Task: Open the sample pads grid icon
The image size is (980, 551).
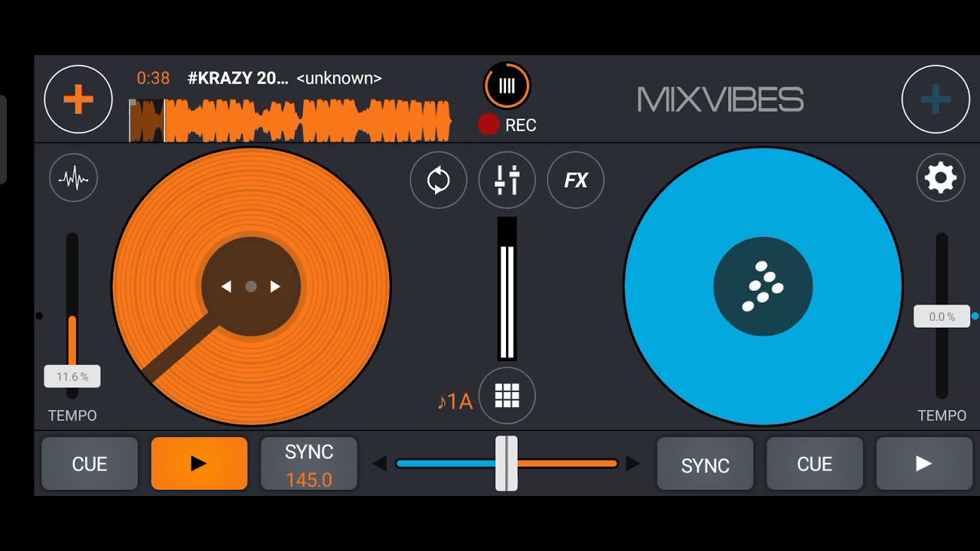Action: 507,396
